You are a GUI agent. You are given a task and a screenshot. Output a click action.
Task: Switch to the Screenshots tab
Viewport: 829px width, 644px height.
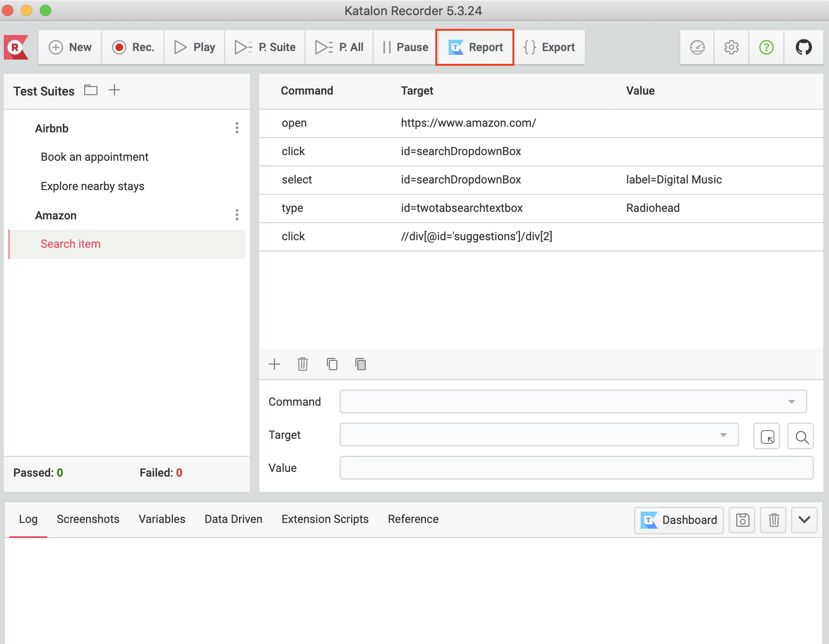(88, 519)
